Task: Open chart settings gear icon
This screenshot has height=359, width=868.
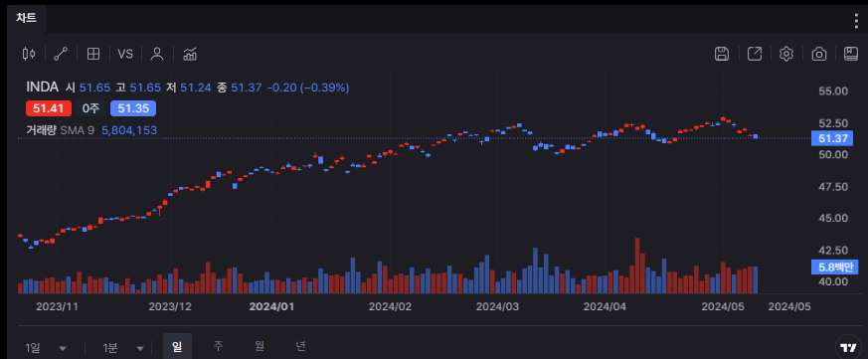Action: point(786,54)
